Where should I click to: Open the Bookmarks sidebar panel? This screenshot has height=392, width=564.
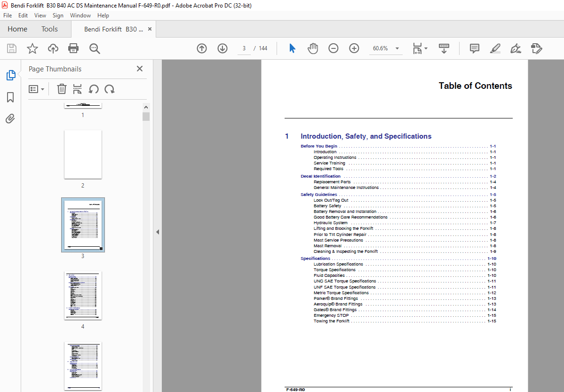point(10,97)
